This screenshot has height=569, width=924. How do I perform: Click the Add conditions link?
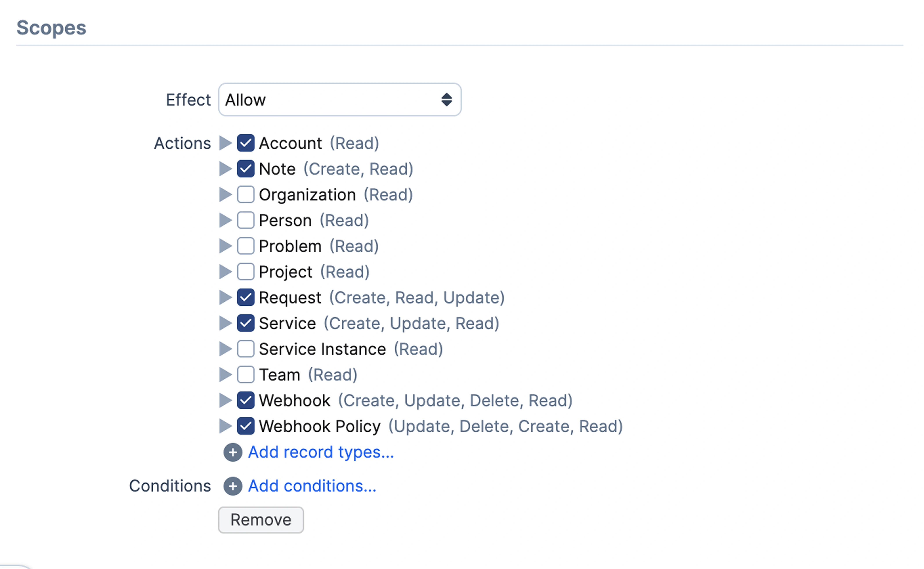[x=312, y=486]
